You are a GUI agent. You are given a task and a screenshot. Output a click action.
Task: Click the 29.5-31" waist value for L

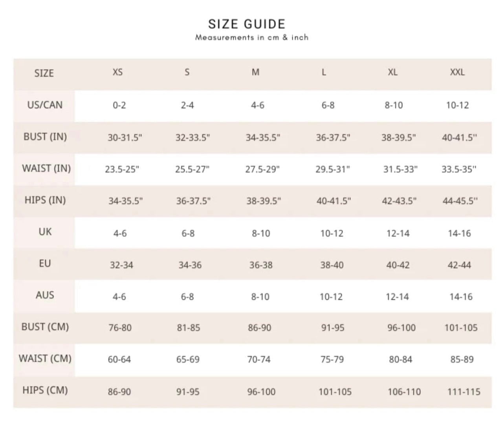pos(332,169)
